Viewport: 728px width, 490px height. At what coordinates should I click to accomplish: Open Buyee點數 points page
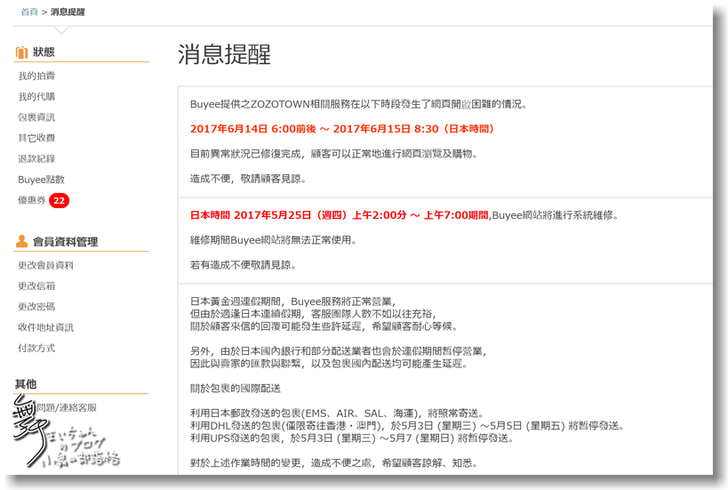(x=41, y=180)
